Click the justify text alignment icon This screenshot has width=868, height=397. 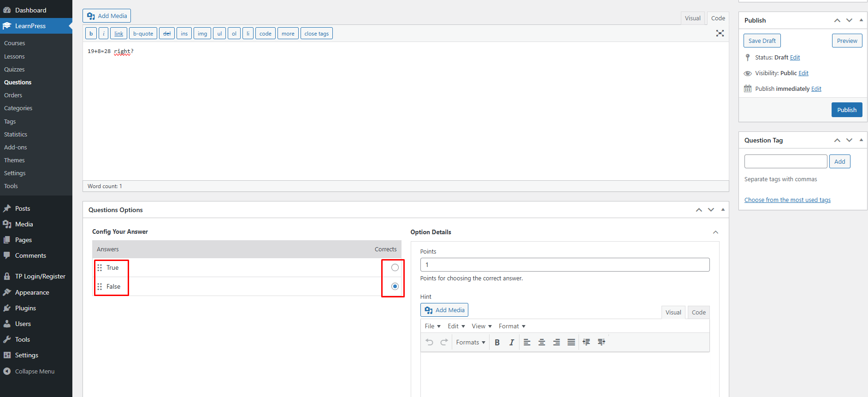point(571,342)
